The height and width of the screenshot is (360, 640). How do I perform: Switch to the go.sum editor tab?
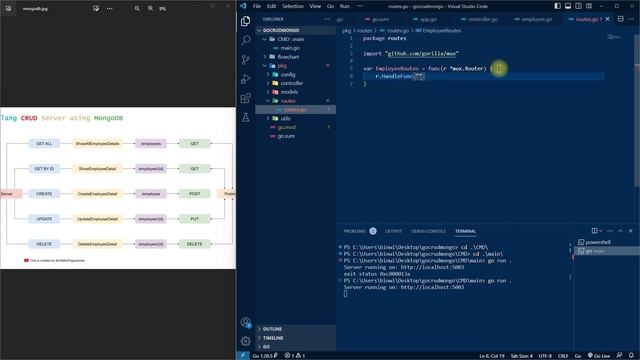coord(377,19)
